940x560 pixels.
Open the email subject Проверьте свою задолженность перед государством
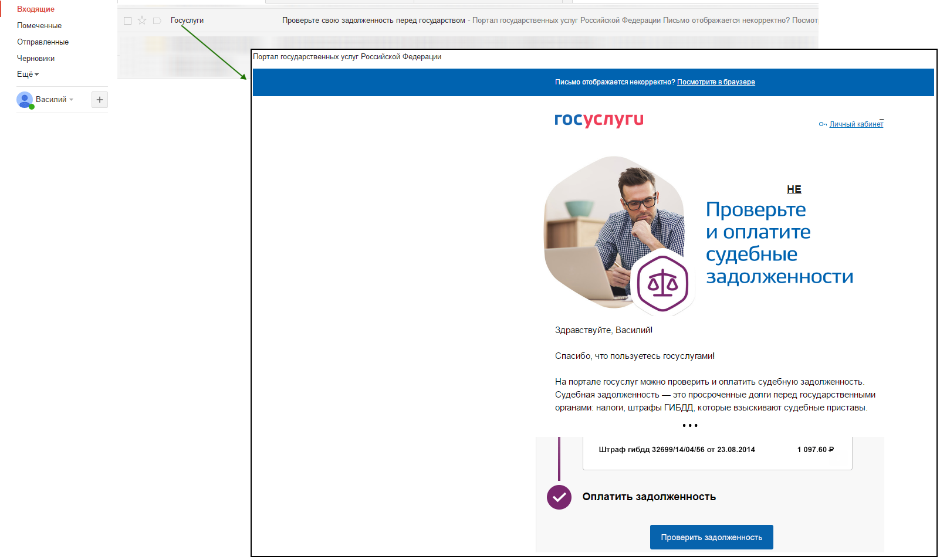click(x=374, y=21)
